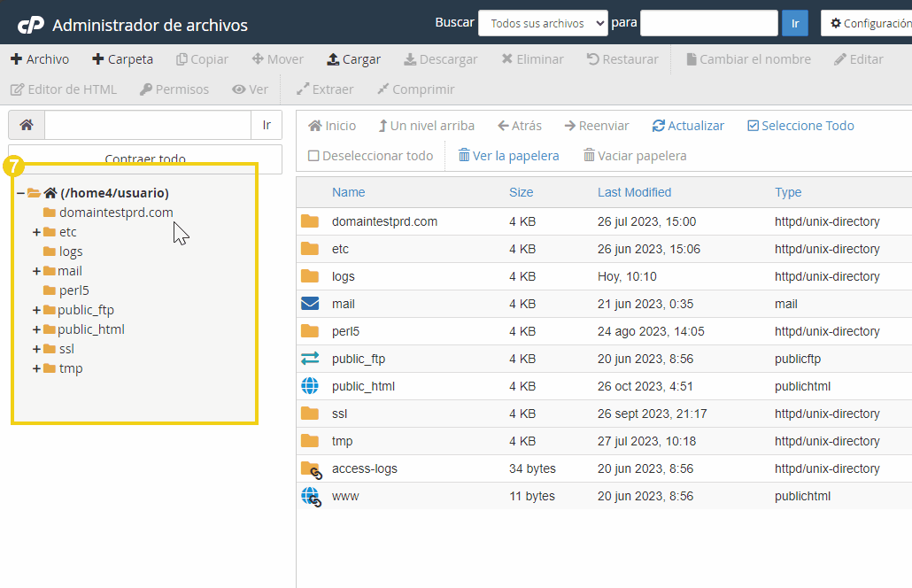Click the perl5 folder icon in list
This screenshot has width=912, height=588.
click(x=310, y=331)
